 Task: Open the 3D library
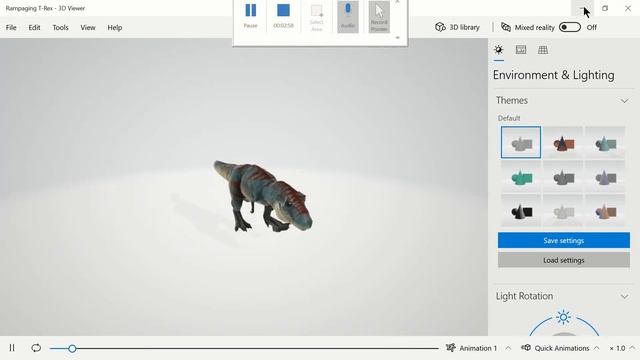(x=458, y=27)
